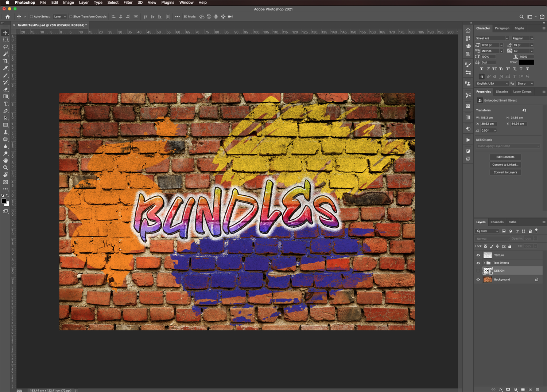Image resolution: width=547 pixels, height=392 pixels.
Task: Switch to the Channels tab
Action: pyautogui.click(x=497, y=222)
